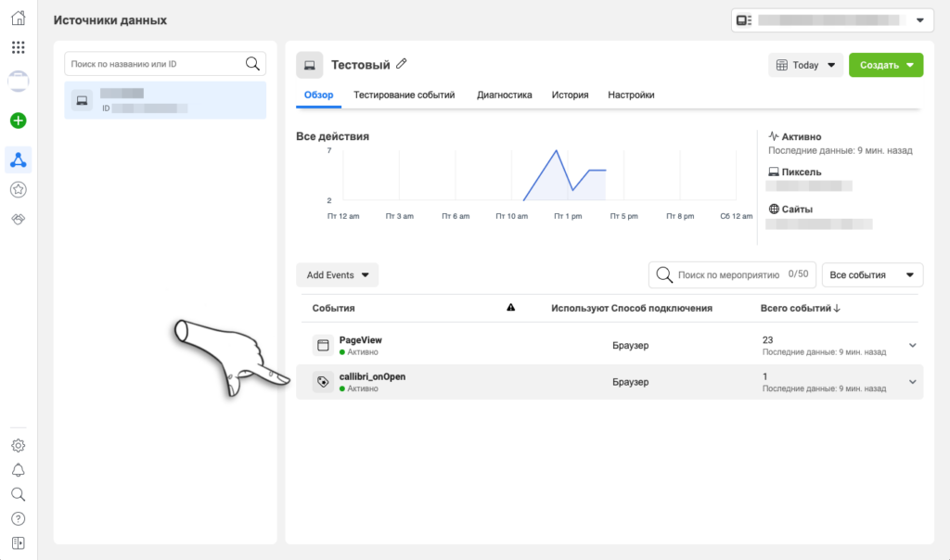Open the star custom conversions icon
The height and width of the screenshot is (560, 950).
click(19, 189)
